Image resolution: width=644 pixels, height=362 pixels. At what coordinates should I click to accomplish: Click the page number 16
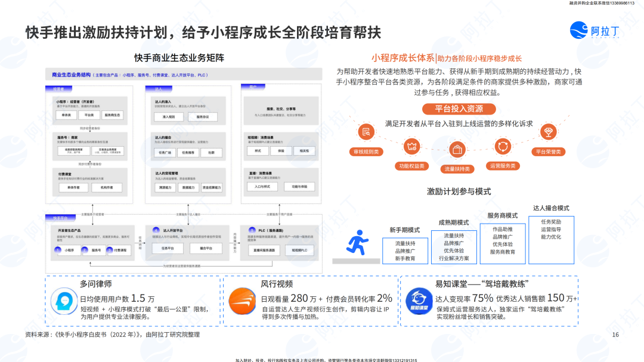pyautogui.click(x=615, y=335)
